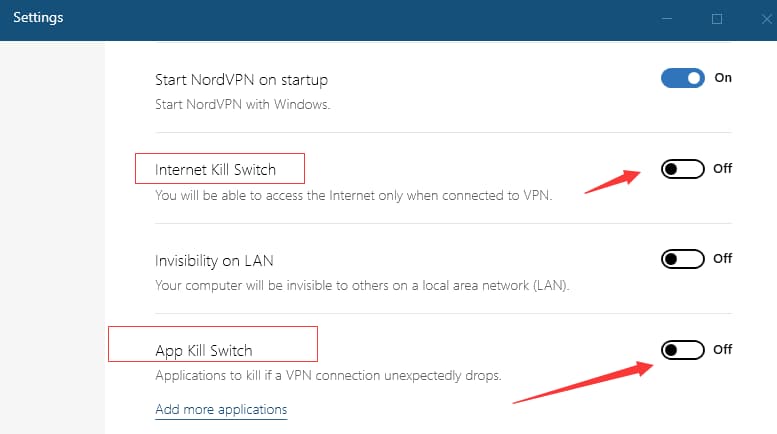Click the Start NordVPN on startup label

[241, 79]
